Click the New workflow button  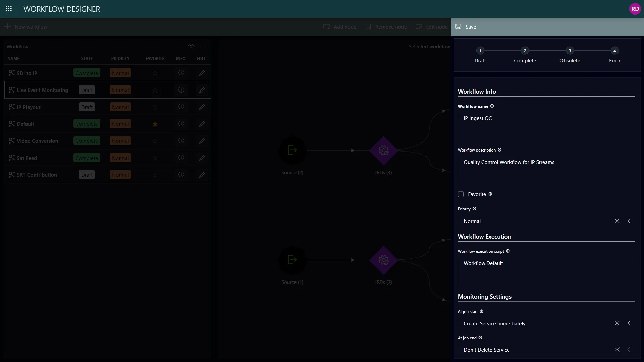click(x=26, y=27)
